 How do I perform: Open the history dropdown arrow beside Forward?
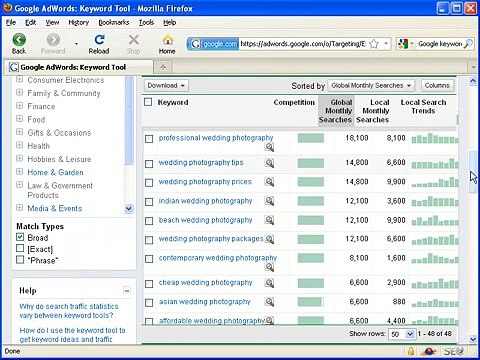76,44
